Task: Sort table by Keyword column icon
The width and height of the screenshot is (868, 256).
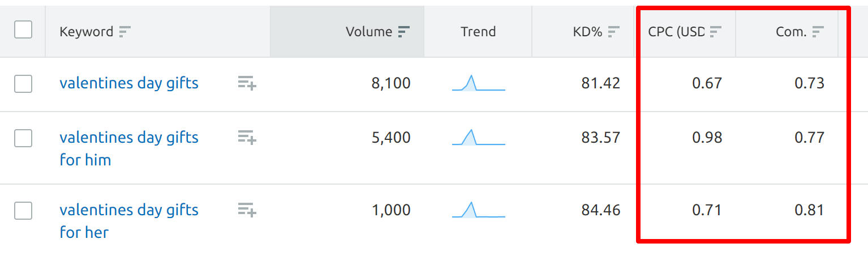Action: click(x=125, y=32)
